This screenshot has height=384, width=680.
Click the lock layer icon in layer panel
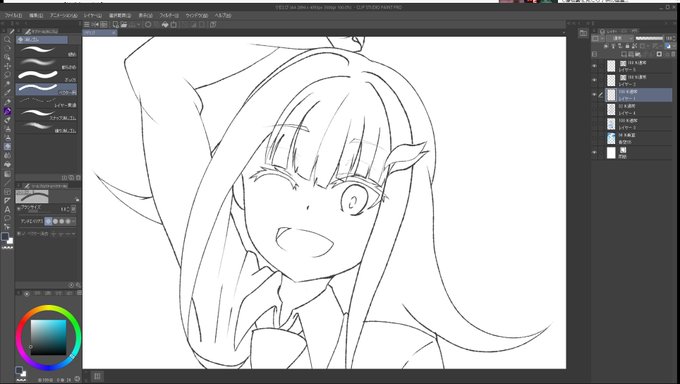(x=627, y=46)
